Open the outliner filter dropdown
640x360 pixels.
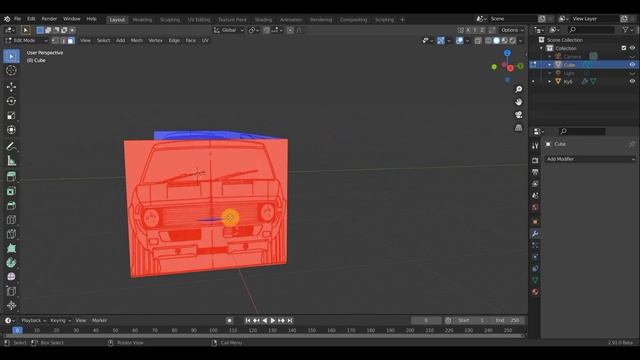[x=627, y=30]
